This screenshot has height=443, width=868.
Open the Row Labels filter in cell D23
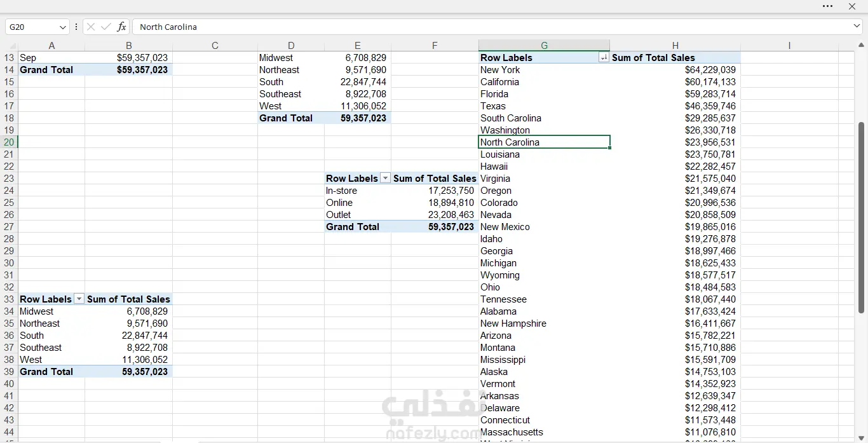tap(385, 179)
